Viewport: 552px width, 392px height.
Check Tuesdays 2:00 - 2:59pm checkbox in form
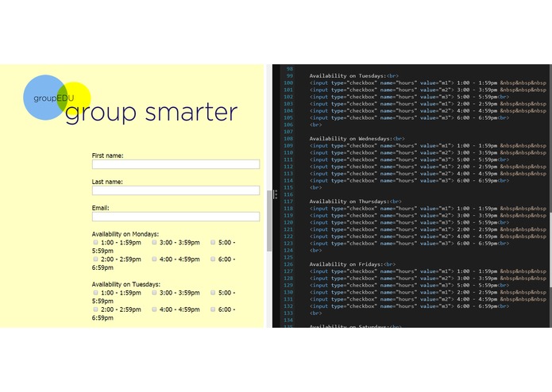pos(95,309)
